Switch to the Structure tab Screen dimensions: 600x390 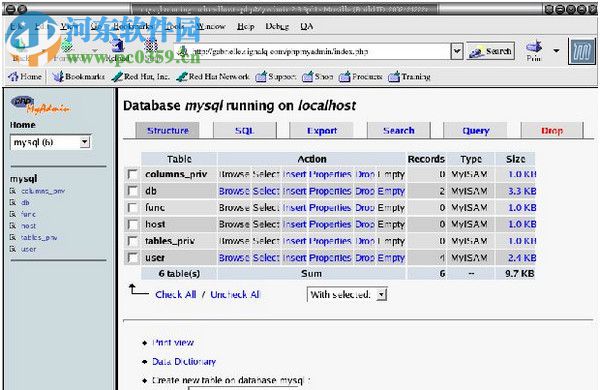[168, 131]
